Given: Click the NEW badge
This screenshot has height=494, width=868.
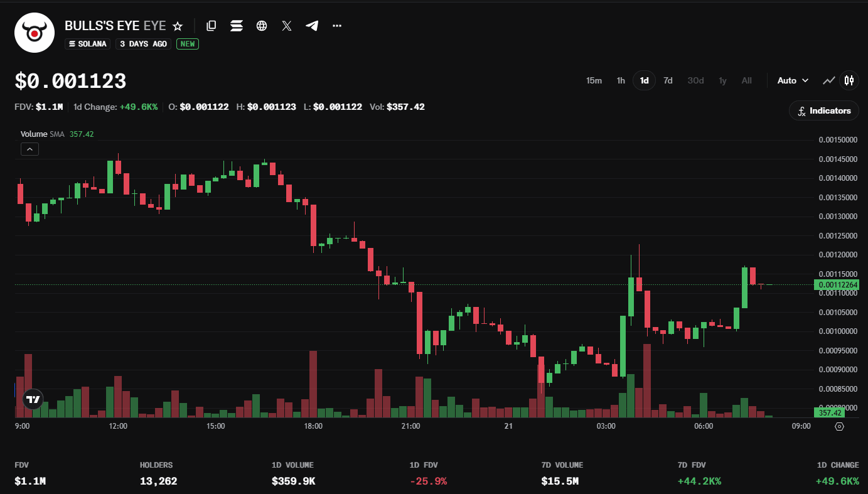Looking at the screenshot, I should coord(188,44).
